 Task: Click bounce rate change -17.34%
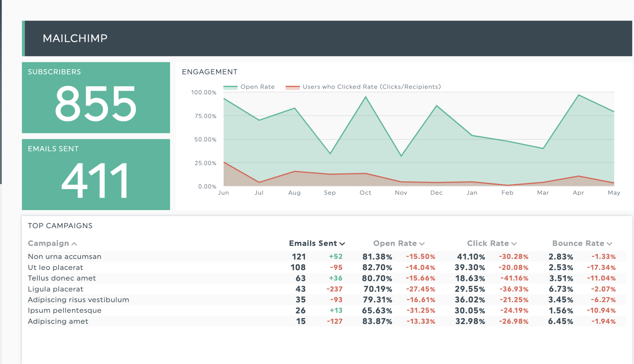click(601, 267)
